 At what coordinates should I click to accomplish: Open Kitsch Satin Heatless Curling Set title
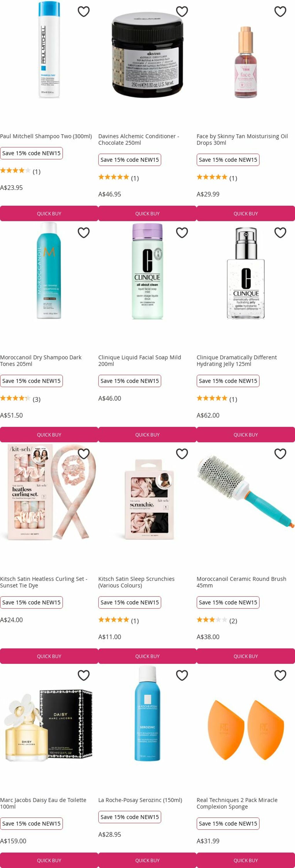coord(44,582)
